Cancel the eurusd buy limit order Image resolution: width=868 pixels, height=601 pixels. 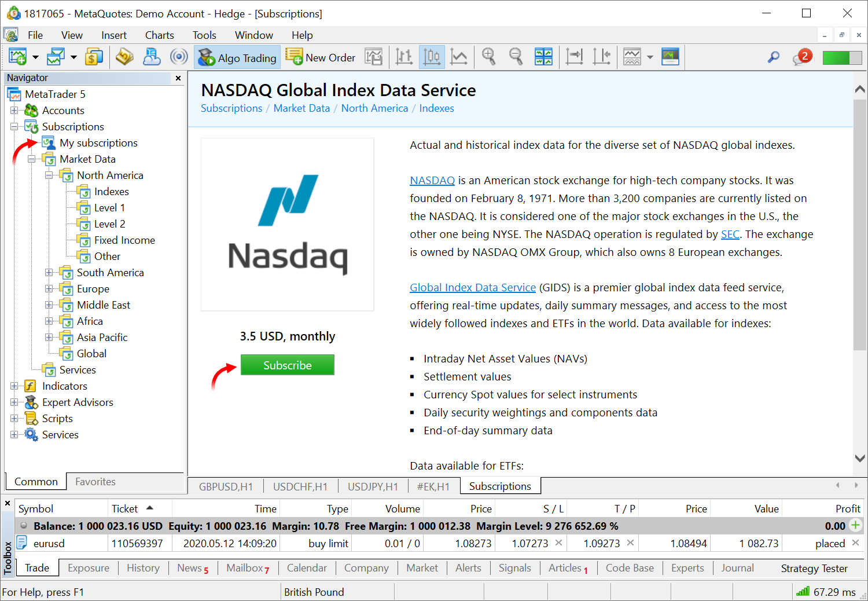855,543
